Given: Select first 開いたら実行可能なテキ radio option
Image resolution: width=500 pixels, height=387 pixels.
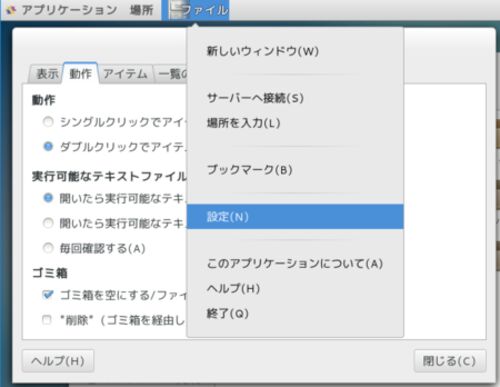Looking at the screenshot, I should pyautogui.click(x=48, y=198).
